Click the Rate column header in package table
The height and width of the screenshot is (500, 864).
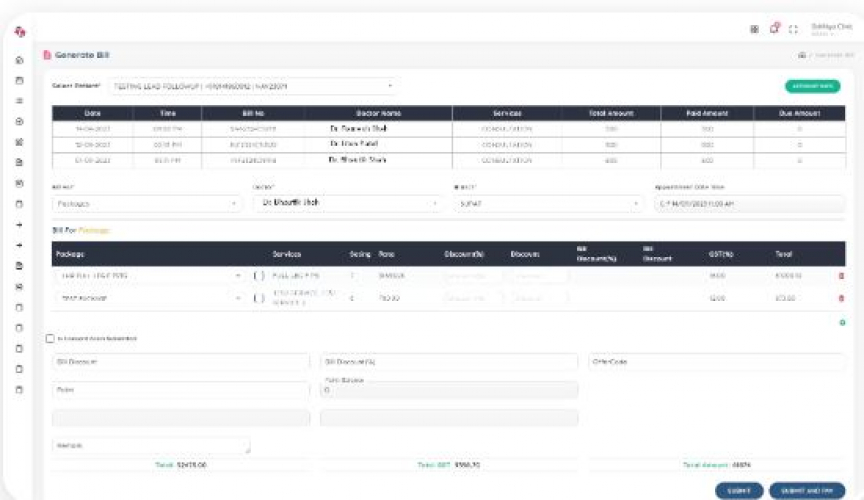coord(386,254)
